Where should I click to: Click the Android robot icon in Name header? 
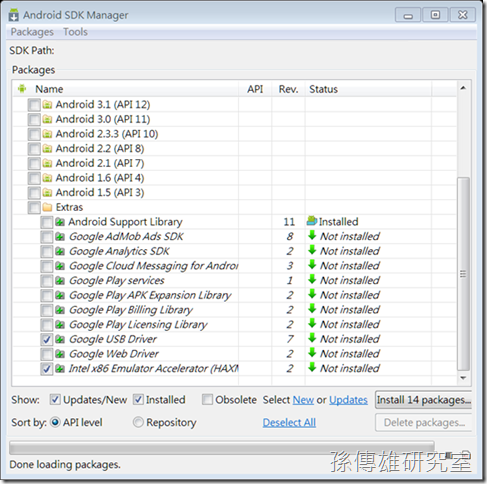coord(22,89)
